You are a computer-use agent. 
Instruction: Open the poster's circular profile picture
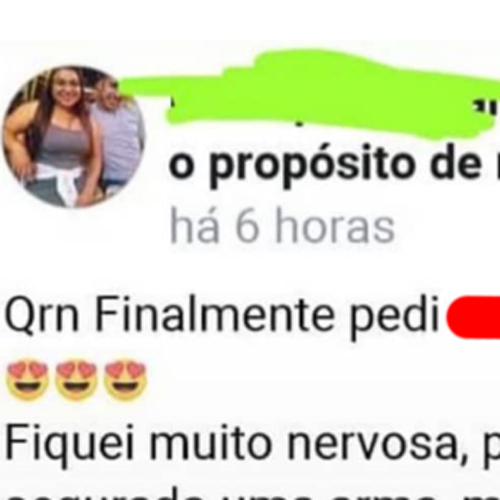click(73, 137)
